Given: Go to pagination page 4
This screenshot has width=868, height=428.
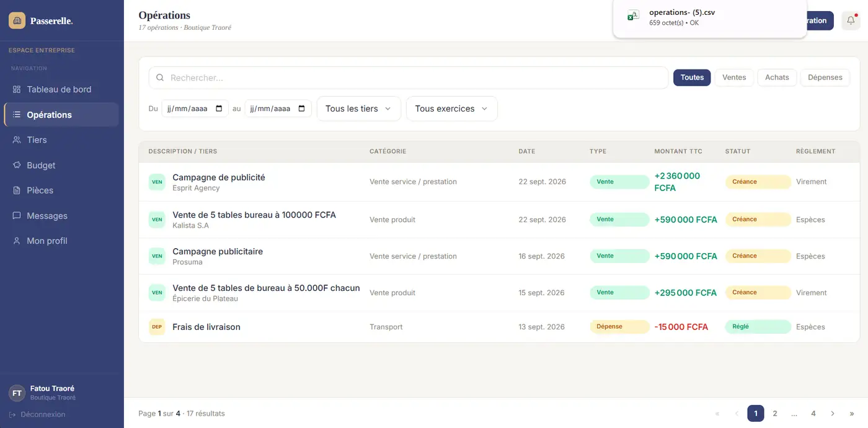Looking at the screenshot, I should [x=813, y=413].
